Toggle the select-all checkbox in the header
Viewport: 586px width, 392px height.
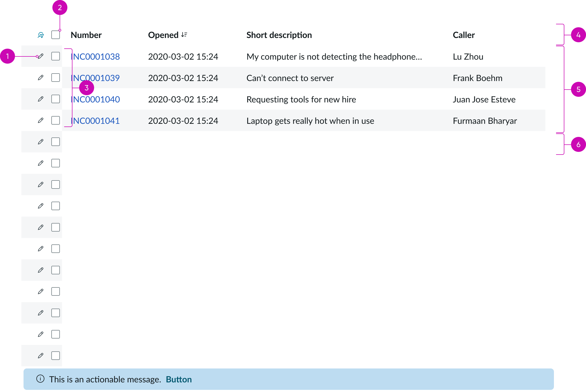(x=55, y=34)
